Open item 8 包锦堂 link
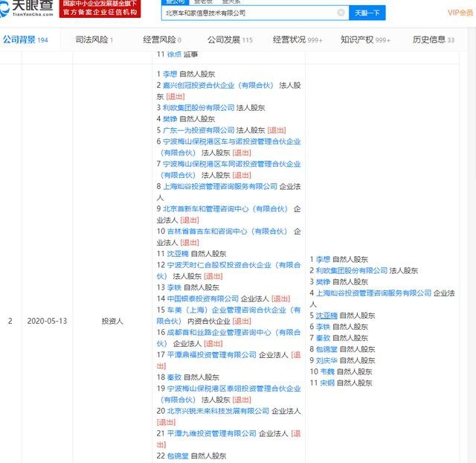 click(x=327, y=349)
